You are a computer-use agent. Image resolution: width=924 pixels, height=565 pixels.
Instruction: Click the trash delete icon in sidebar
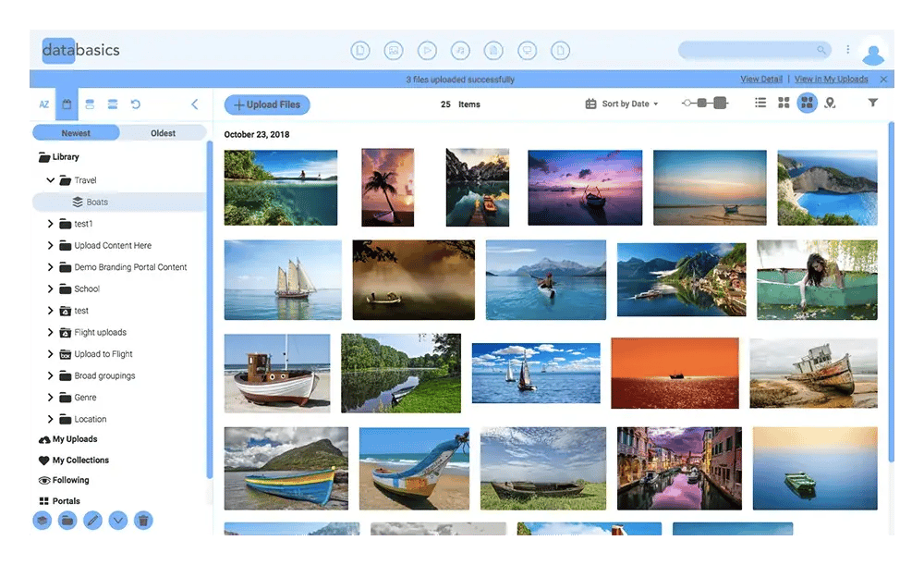point(143,521)
